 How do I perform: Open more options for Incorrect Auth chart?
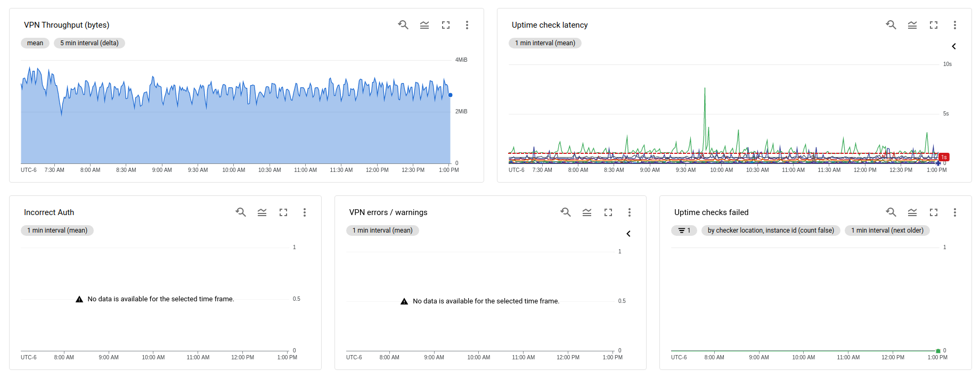click(x=305, y=212)
